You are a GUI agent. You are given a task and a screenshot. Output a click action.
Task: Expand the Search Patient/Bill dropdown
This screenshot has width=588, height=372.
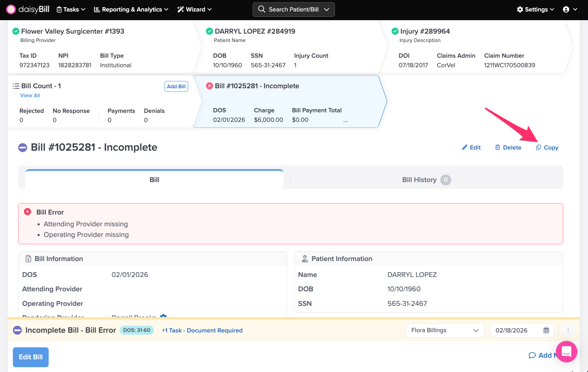326,9
